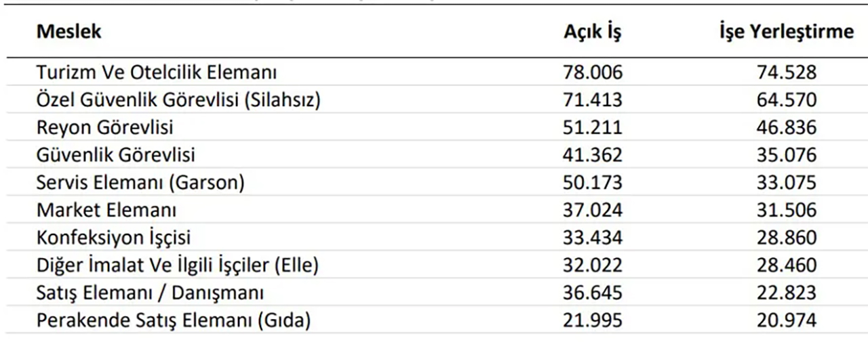
Task: Select the 74.528 placement value
Action: (787, 72)
